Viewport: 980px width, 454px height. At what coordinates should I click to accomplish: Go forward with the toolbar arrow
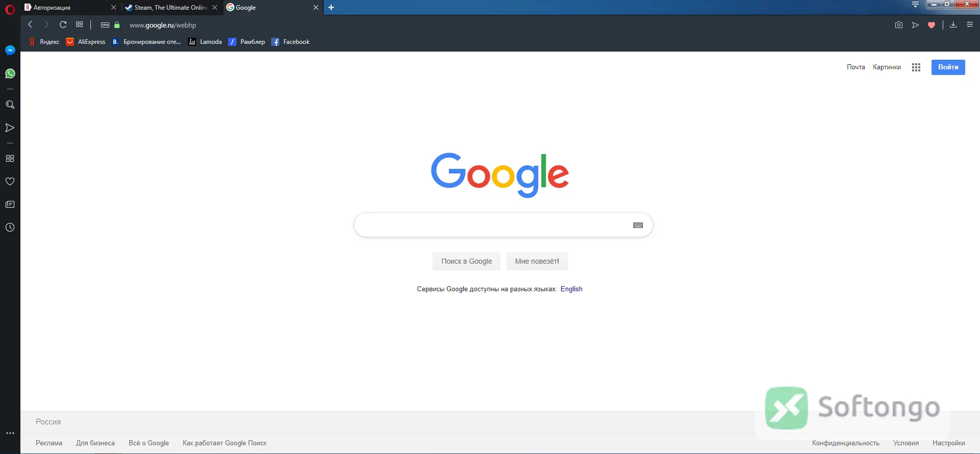click(x=46, y=24)
